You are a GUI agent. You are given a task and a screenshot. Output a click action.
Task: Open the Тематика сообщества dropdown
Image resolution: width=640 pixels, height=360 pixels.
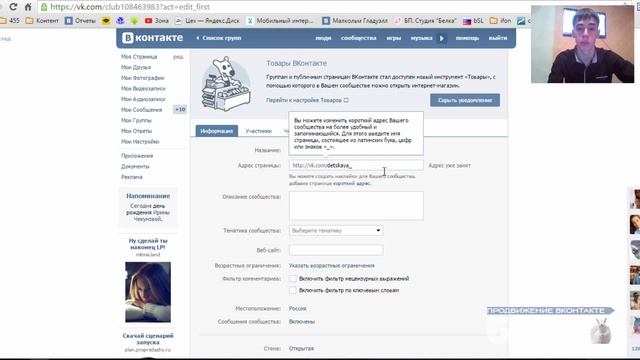point(336,231)
